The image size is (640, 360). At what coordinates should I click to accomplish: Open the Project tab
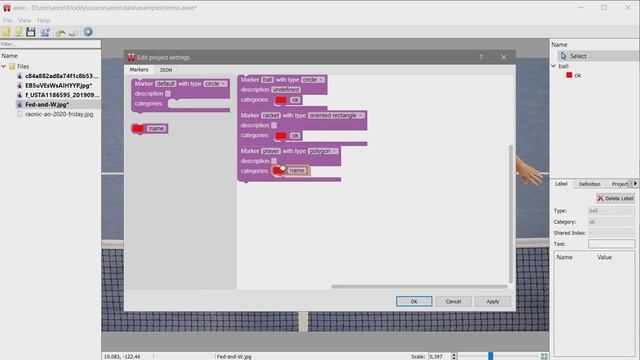(620, 184)
